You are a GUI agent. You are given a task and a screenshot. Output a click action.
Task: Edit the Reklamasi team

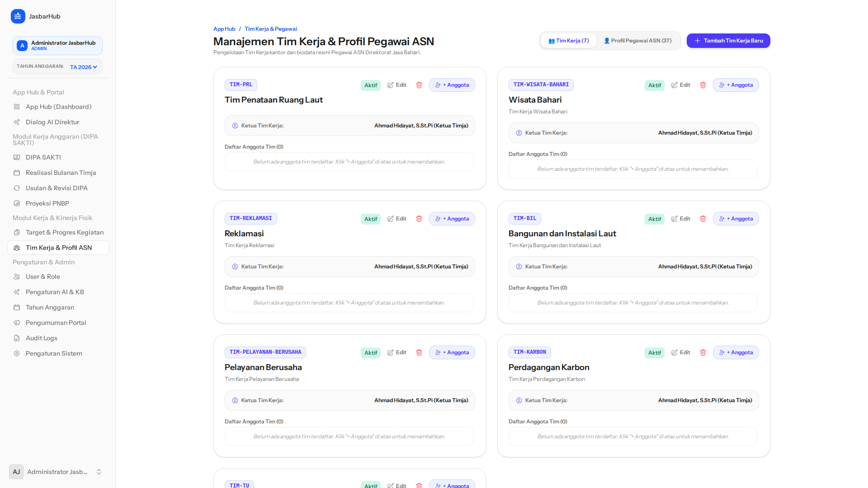click(x=397, y=219)
